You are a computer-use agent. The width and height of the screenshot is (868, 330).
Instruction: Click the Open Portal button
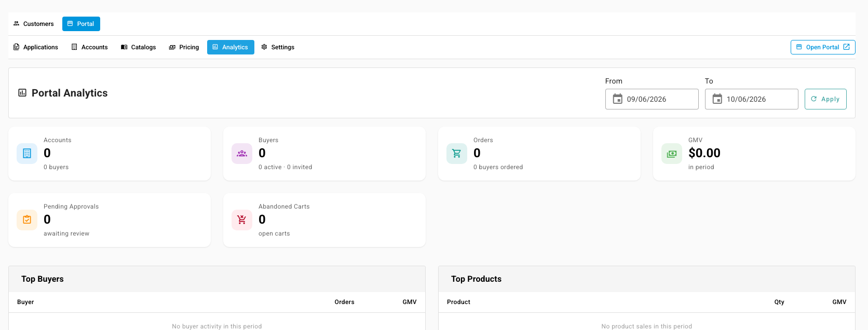point(823,47)
